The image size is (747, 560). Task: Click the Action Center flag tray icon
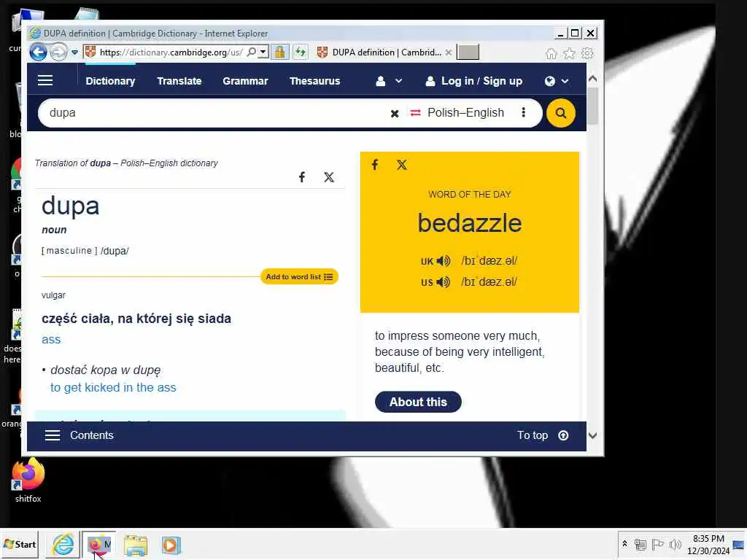tap(658, 544)
